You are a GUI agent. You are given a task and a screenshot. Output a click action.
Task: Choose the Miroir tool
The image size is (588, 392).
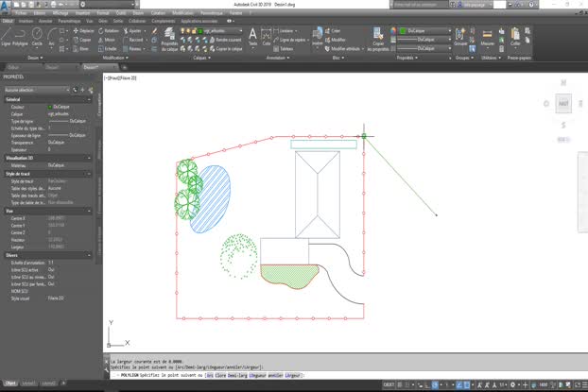107,40
